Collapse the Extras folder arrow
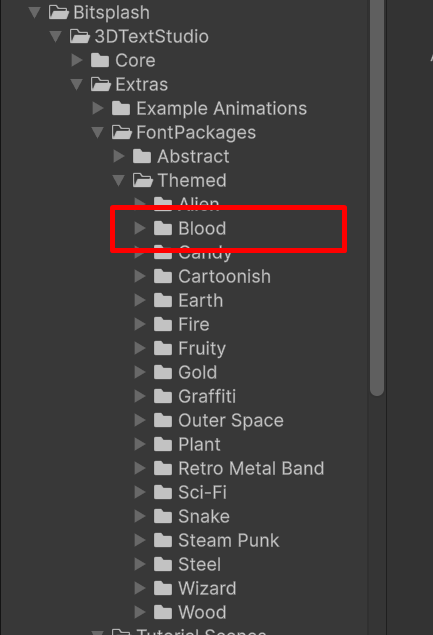Screen dimensions: 433x635 click(x=76, y=85)
